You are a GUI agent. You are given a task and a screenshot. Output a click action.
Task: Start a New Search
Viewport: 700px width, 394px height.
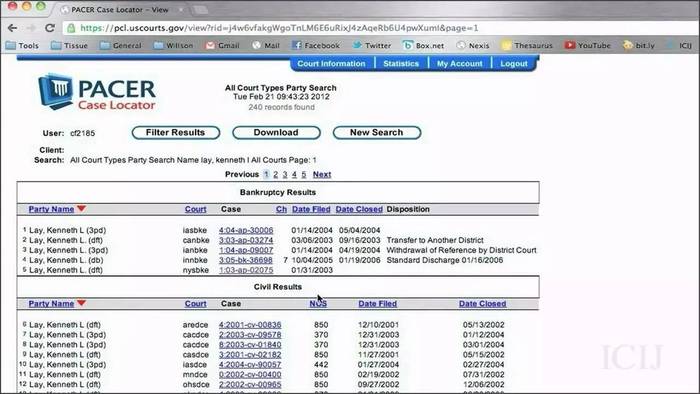(x=376, y=133)
